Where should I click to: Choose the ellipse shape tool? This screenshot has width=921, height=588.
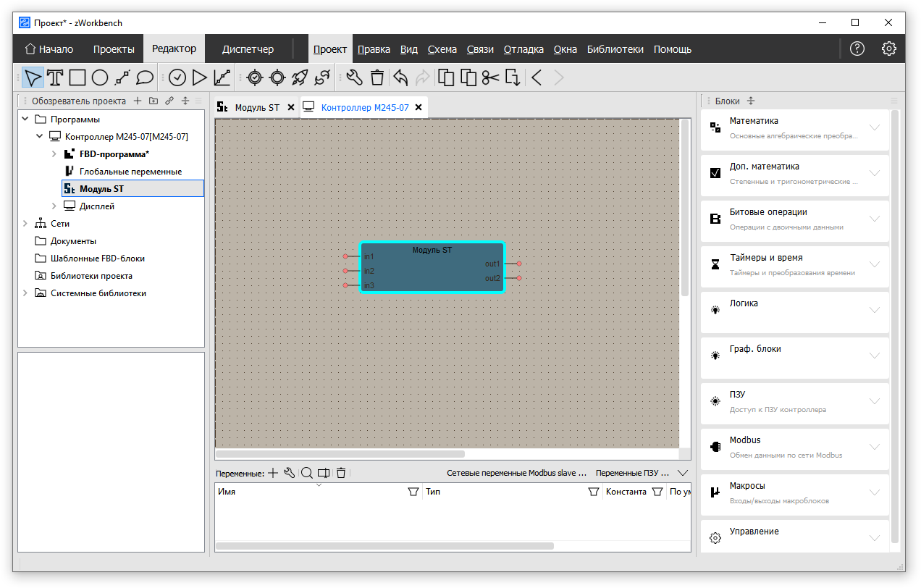click(100, 77)
